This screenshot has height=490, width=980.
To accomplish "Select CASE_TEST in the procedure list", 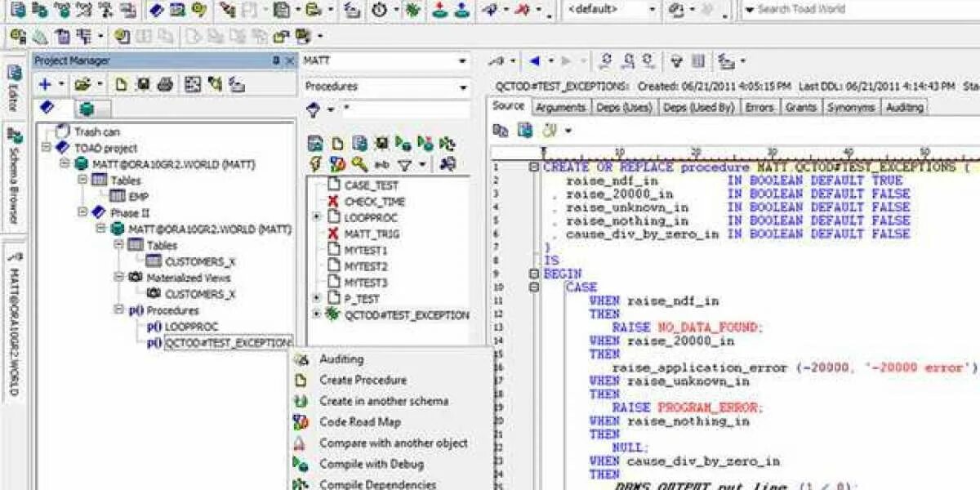I will (371, 185).
